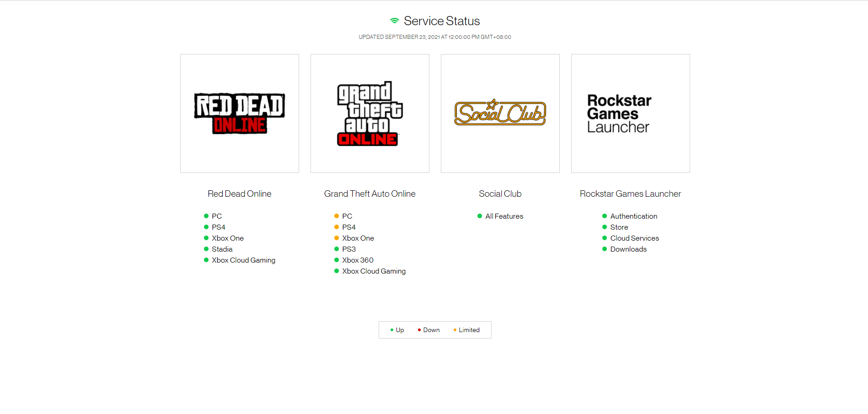Open the Rockstar Games Launcher logo card
Viewport: 868px width, 414px height.
[x=631, y=113]
